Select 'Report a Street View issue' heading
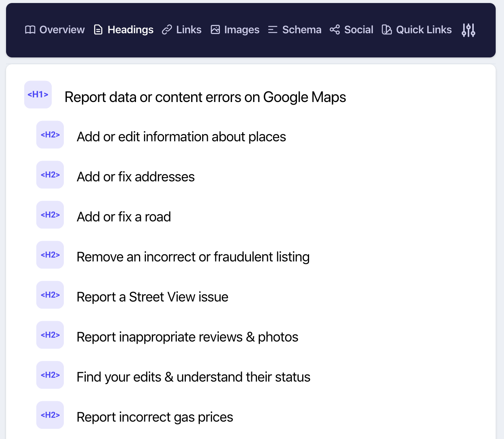This screenshot has height=439, width=504. pos(152,297)
